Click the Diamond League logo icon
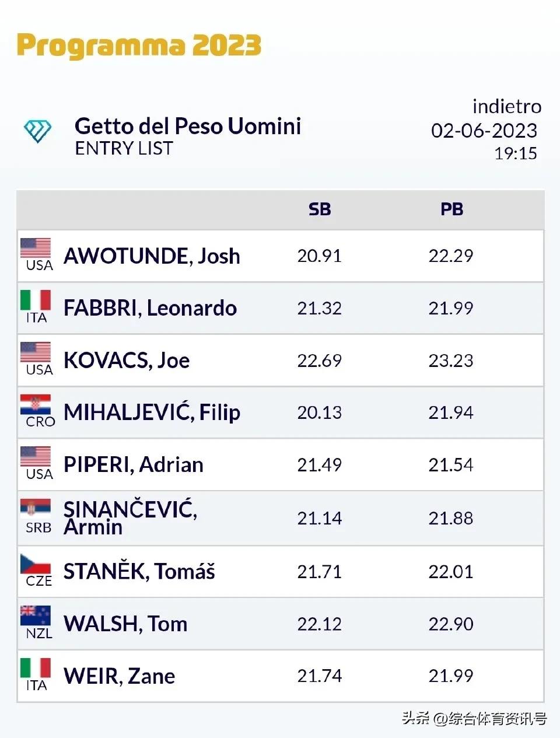Image resolution: width=560 pixels, height=738 pixels. click(38, 131)
